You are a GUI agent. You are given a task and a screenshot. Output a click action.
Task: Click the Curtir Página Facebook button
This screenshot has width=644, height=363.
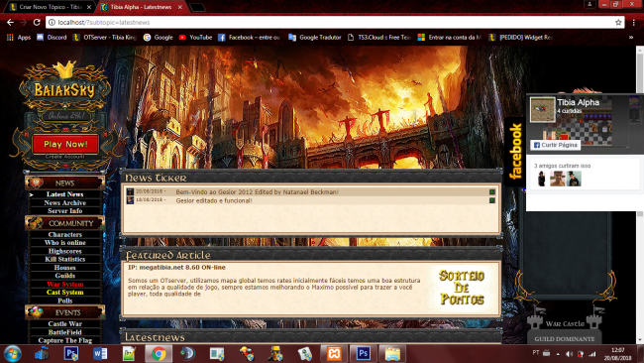click(555, 145)
